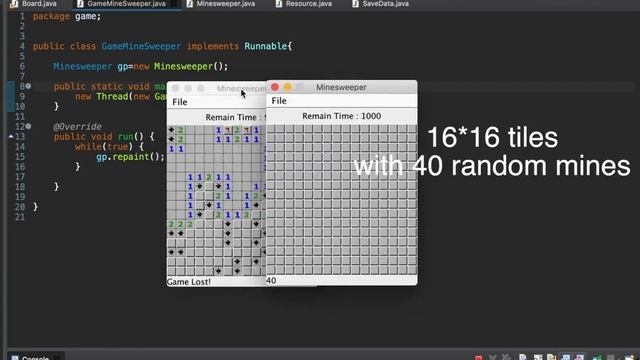Open the Resource.java editor tab

(x=309, y=4)
